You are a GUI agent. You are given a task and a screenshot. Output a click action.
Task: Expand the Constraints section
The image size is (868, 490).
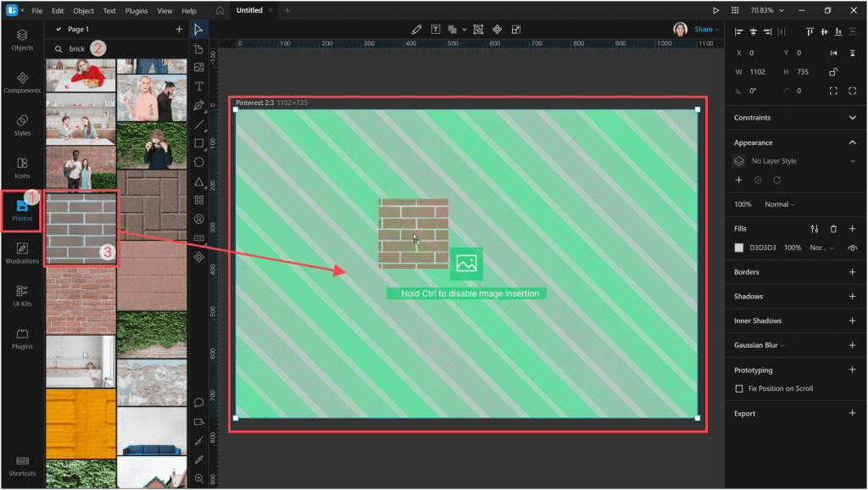(853, 117)
